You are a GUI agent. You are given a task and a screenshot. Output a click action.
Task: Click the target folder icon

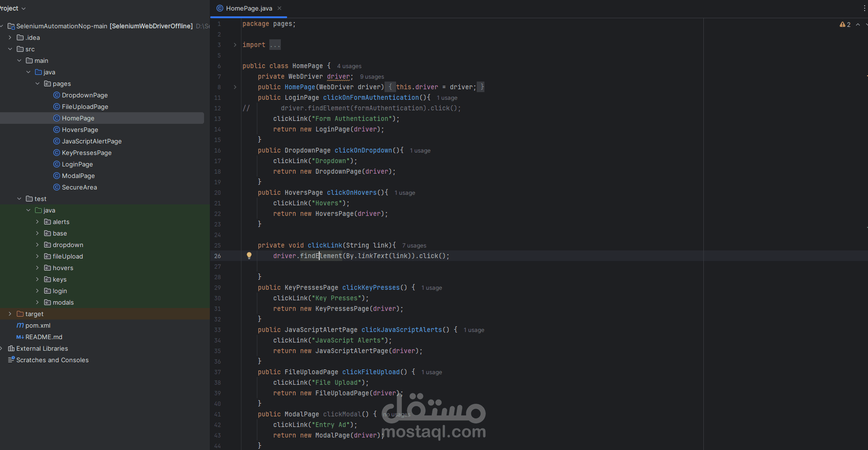[x=20, y=314]
